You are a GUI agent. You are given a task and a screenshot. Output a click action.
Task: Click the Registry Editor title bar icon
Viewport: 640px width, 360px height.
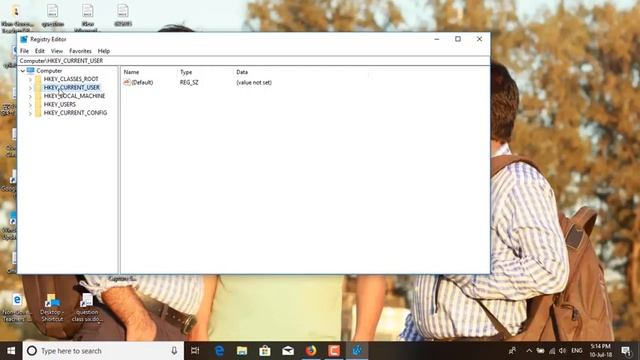(24, 39)
